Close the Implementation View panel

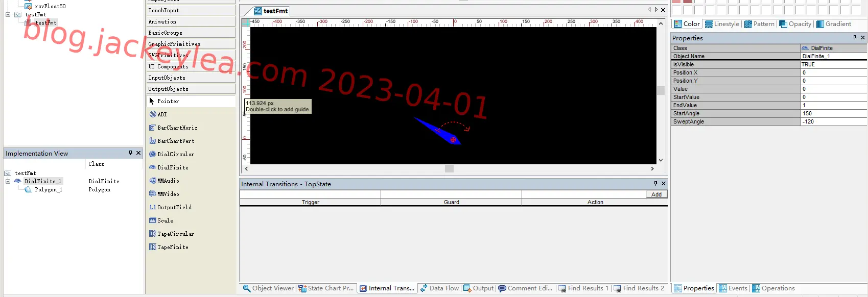point(138,153)
